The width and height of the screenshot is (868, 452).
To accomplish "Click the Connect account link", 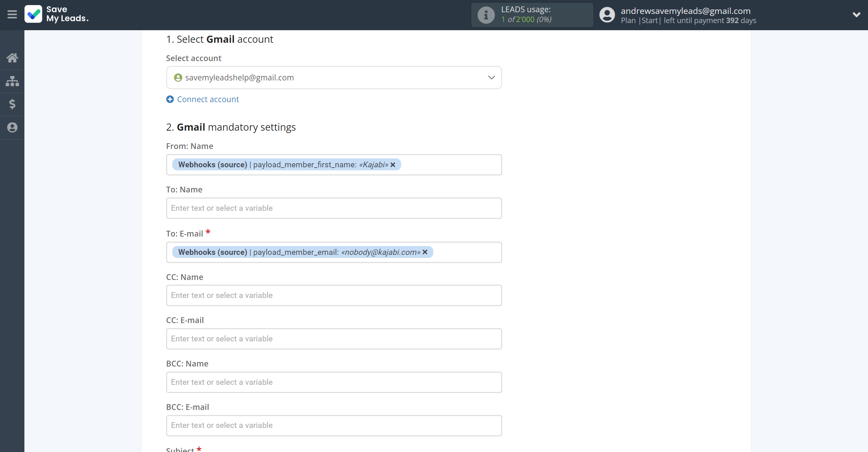I will (208, 99).
